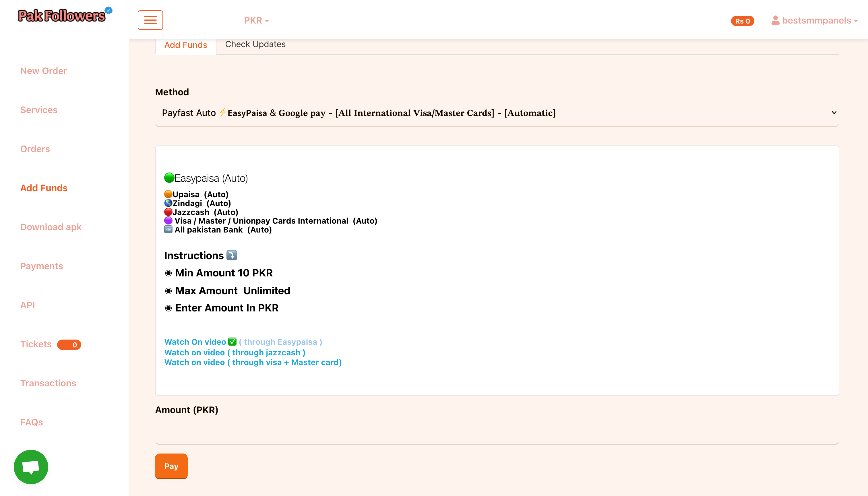This screenshot has width=868, height=496.
Task: Click the Tickets count badge
Action: [x=69, y=345]
